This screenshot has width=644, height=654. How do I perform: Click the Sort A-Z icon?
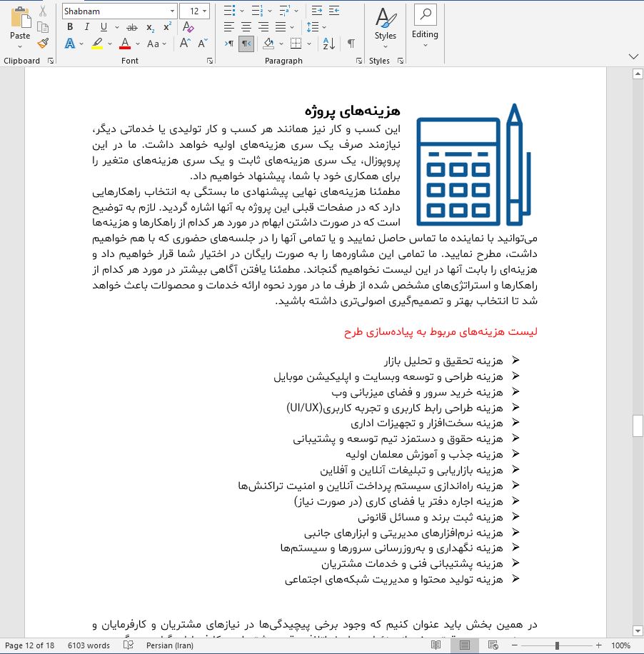click(328, 44)
